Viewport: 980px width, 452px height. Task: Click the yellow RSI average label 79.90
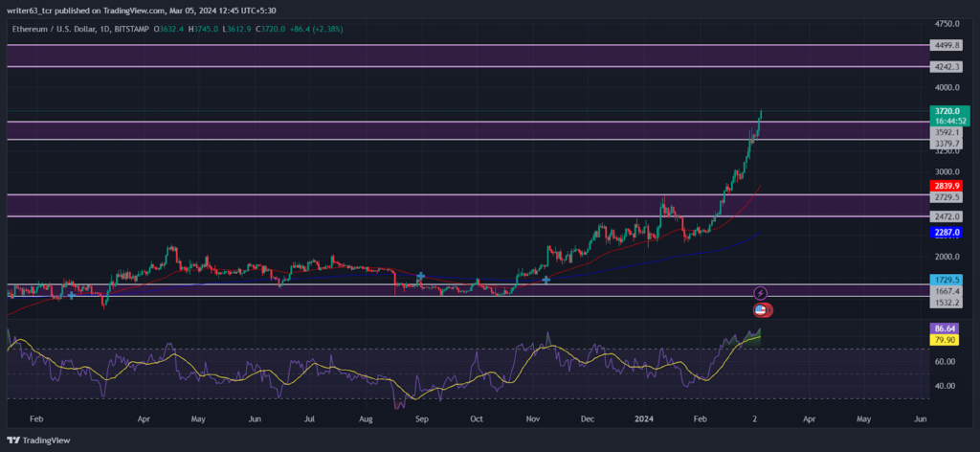coord(947,340)
